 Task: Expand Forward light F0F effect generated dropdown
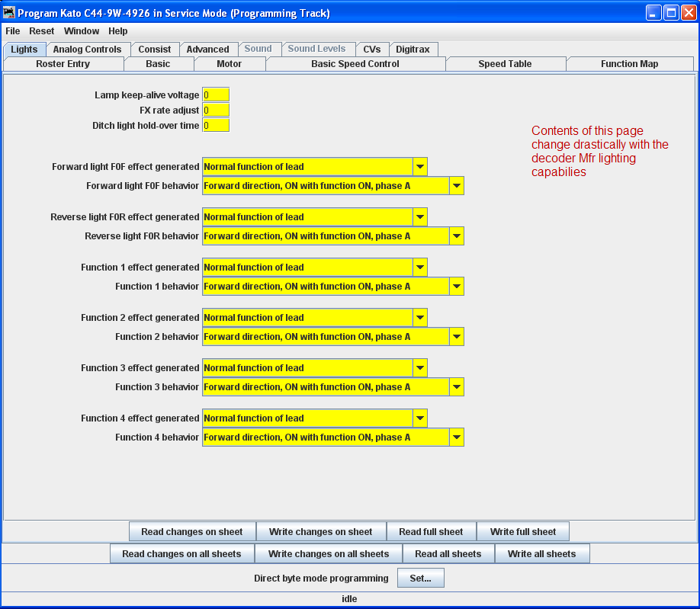click(x=419, y=167)
